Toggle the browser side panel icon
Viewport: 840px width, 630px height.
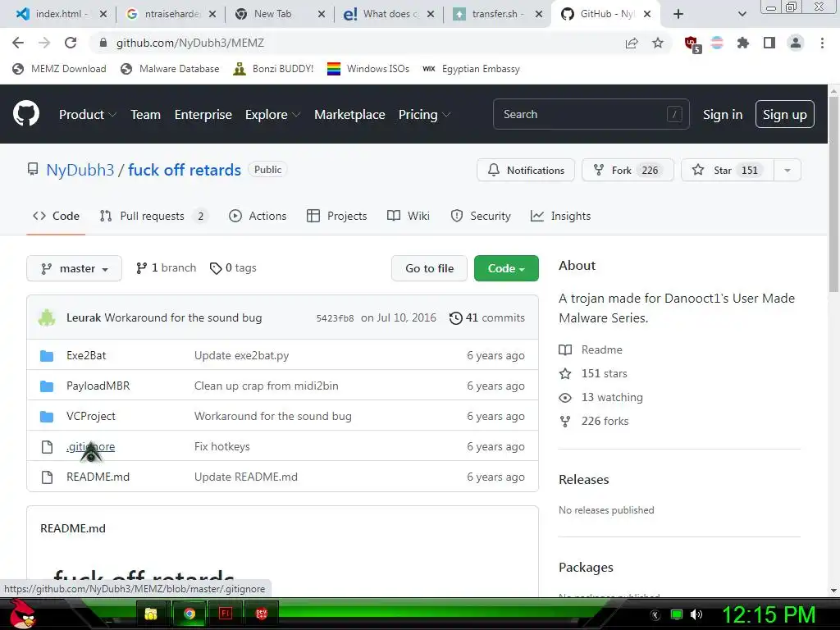769,43
